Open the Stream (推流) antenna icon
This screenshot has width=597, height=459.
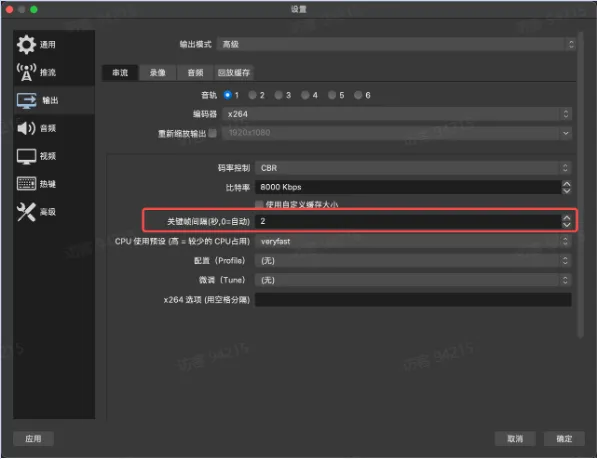26,72
